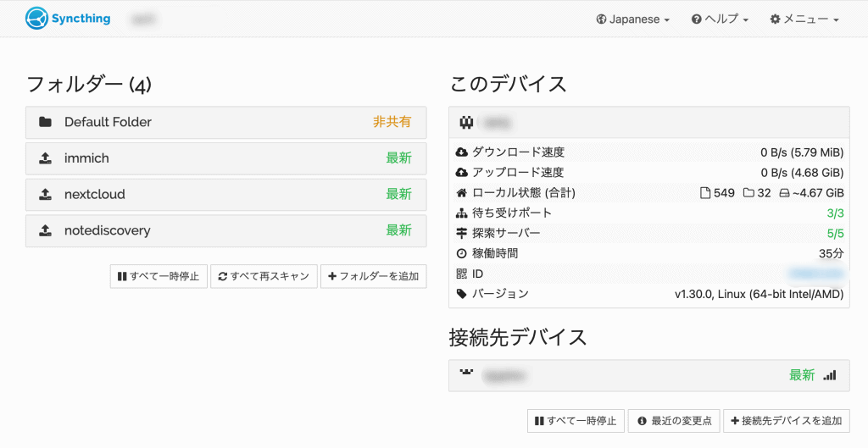Open the メニュー settings menu

point(804,19)
